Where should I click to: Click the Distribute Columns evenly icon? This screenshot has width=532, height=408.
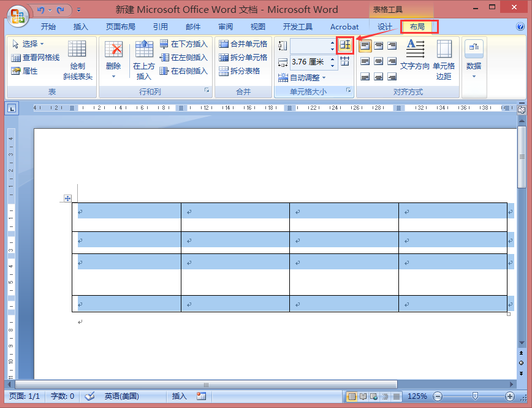pos(344,61)
